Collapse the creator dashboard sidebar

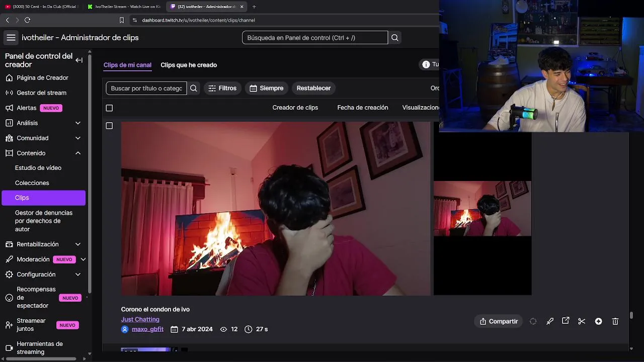79,60
